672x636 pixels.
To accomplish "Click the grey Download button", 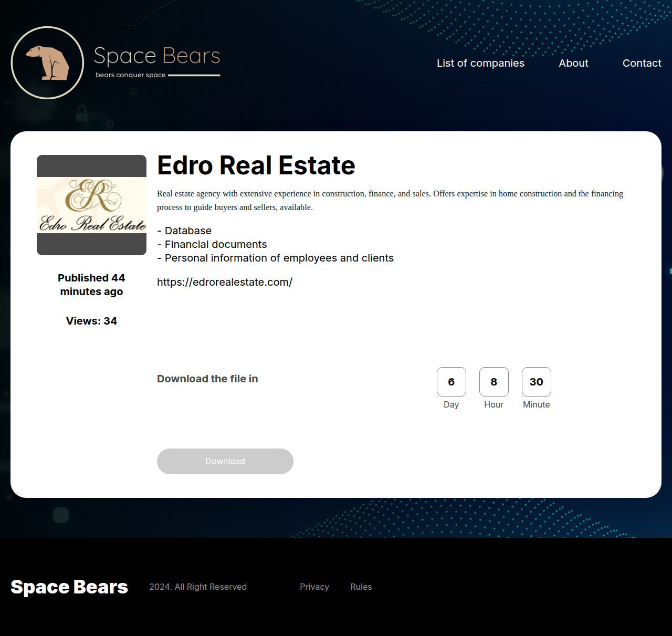I will pyautogui.click(x=225, y=461).
